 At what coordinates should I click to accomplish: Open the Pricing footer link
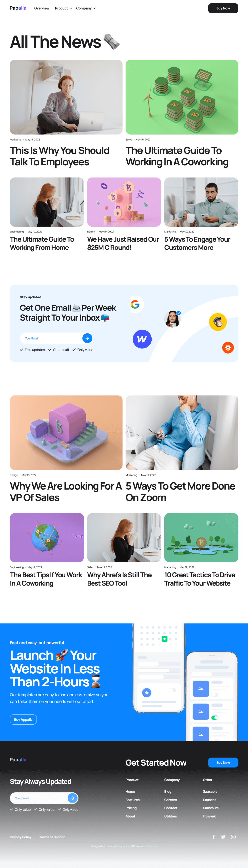click(131, 808)
